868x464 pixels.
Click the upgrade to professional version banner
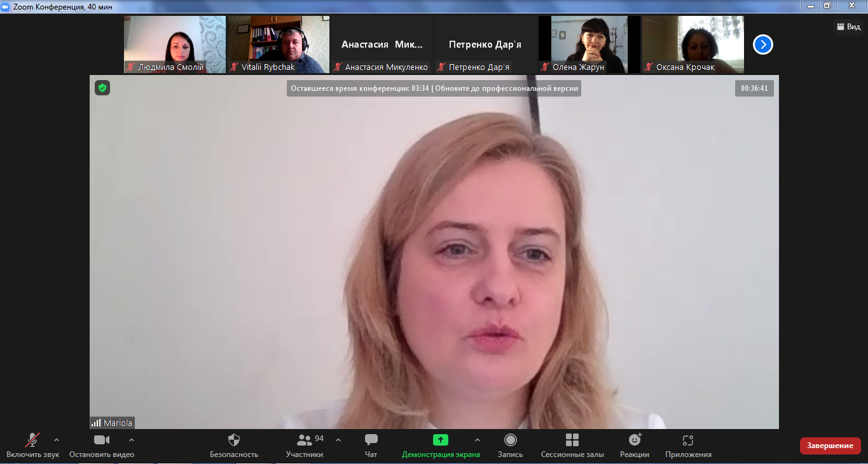tap(434, 88)
